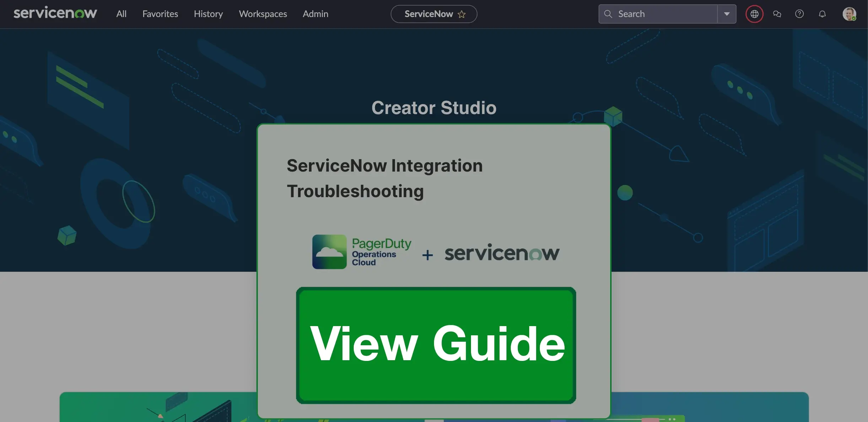Image resolution: width=868 pixels, height=422 pixels.
Task: Open the Workspaces menu
Action: pyautogui.click(x=263, y=14)
